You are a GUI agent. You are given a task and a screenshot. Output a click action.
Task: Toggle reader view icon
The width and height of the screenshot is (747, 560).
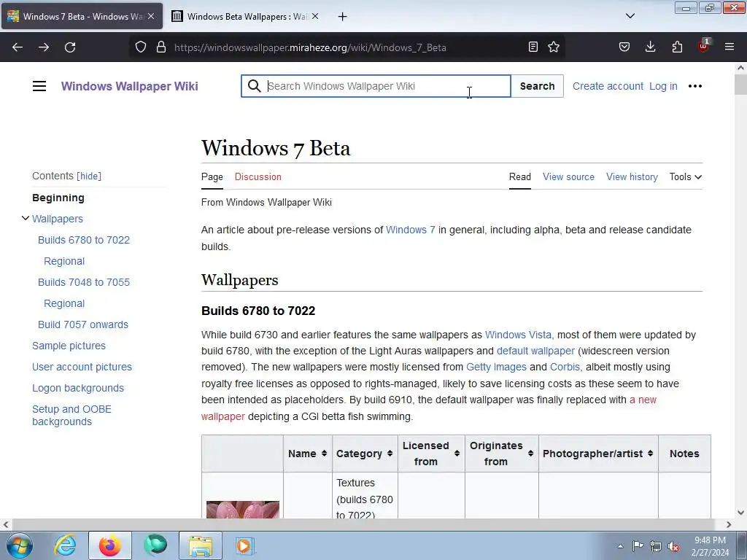[533, 47]
